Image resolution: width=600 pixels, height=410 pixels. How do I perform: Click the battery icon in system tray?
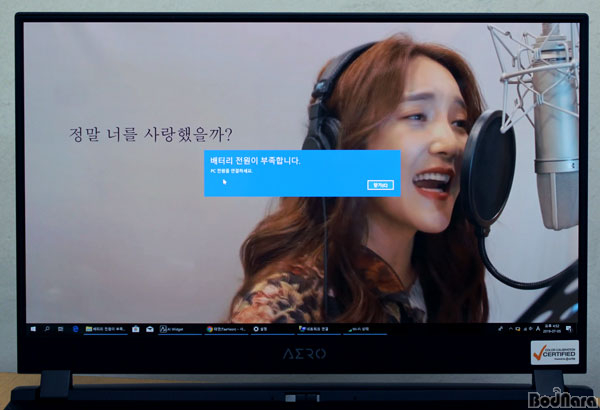tap(518, 329)
